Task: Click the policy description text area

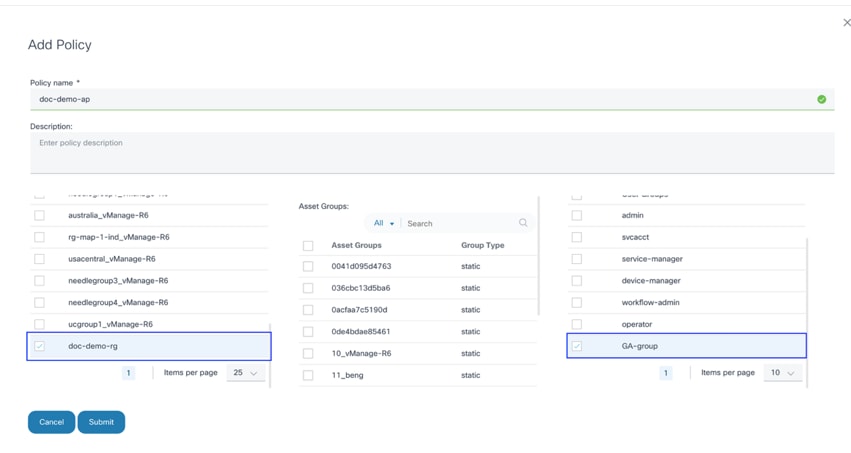Action: click(x=430, y=153)
